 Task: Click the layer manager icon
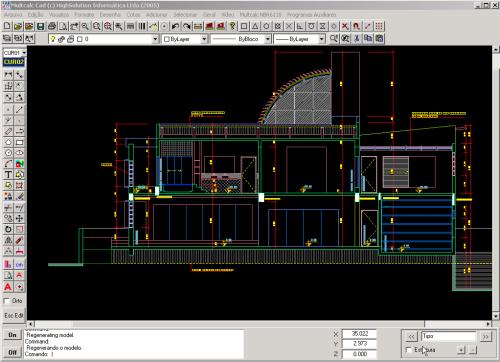point(7,38)
